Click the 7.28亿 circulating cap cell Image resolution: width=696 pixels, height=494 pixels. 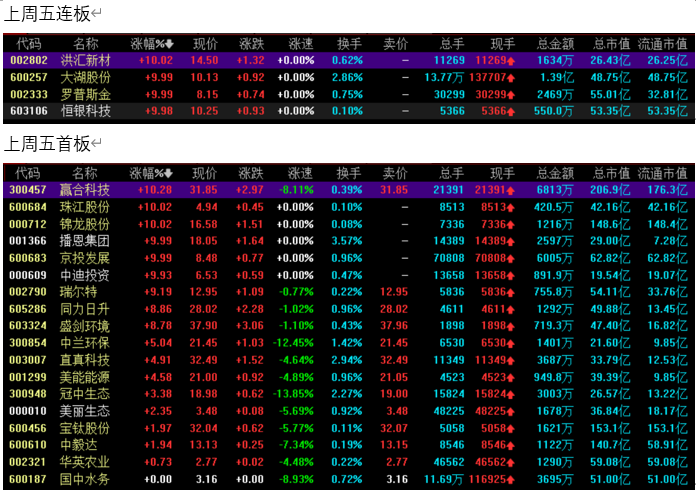(x=670, y=241)
